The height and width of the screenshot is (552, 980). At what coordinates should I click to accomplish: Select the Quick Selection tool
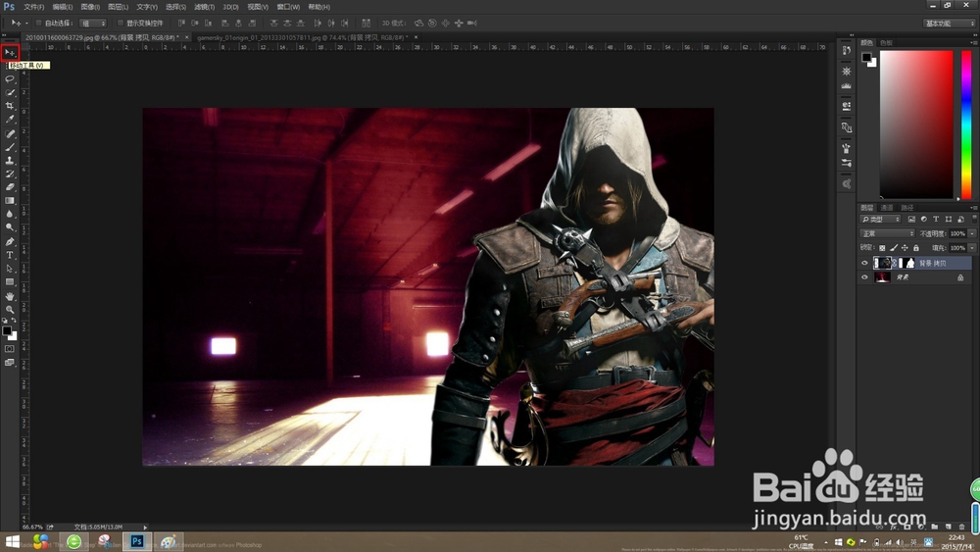(x=10, y=92)
